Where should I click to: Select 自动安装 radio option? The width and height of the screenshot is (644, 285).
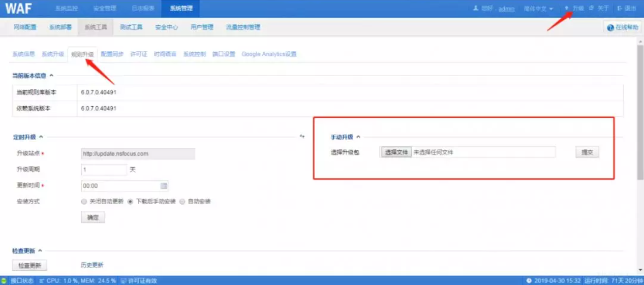[x=182, y=202]
